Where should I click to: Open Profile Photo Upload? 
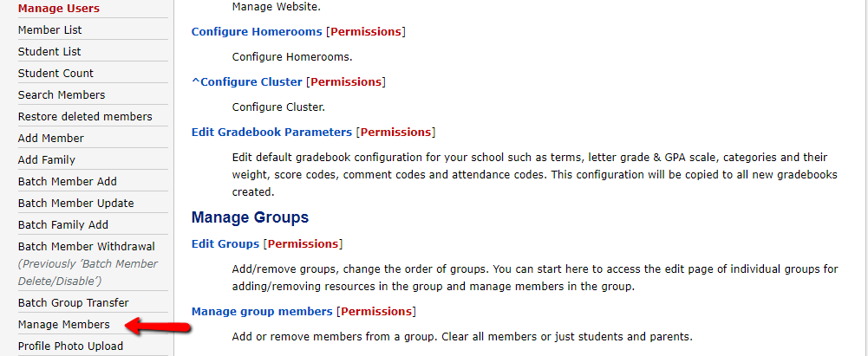[71, 346]
